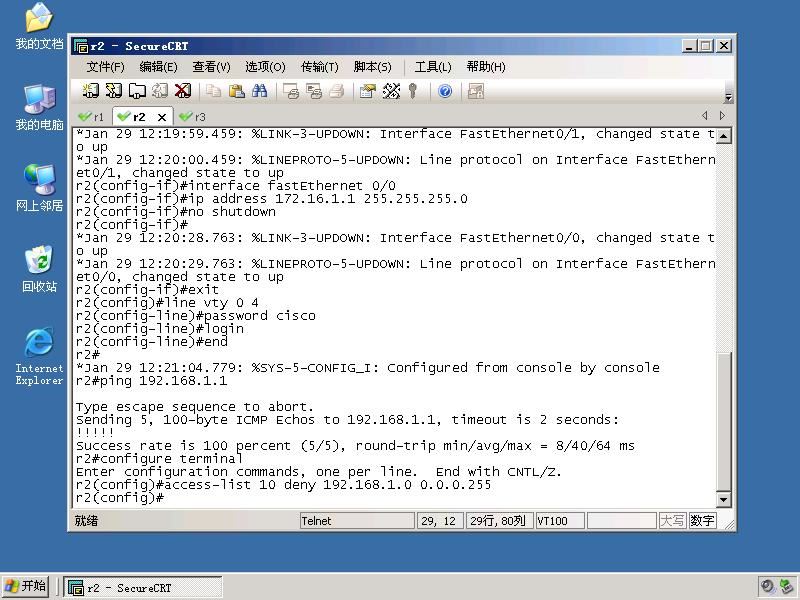Image resolution: width=800 pixels, height=600 pixels.
Task: Click the SecureFX toolbar icon
Action: pyautogui.click(x=476, y=91)
